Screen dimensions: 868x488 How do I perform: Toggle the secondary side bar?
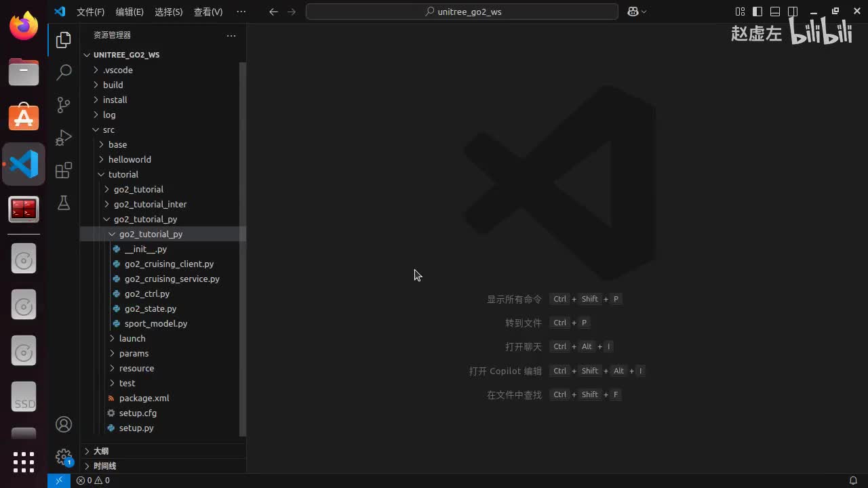point(793,12)
